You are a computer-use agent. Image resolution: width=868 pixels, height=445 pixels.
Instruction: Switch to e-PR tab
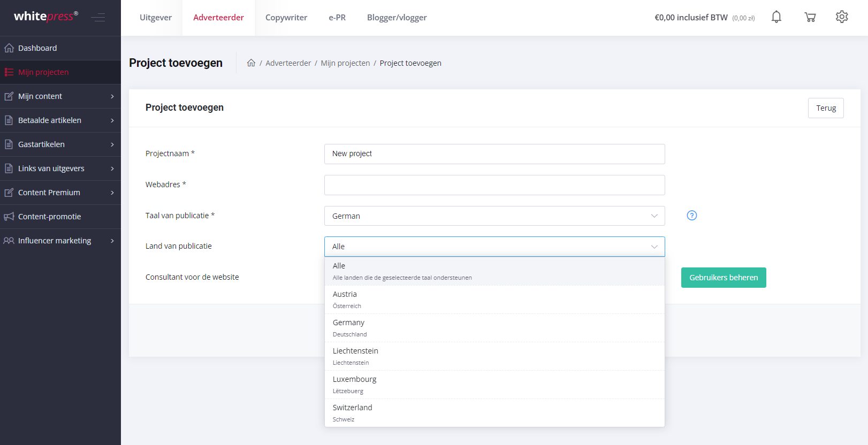[337, 18]
